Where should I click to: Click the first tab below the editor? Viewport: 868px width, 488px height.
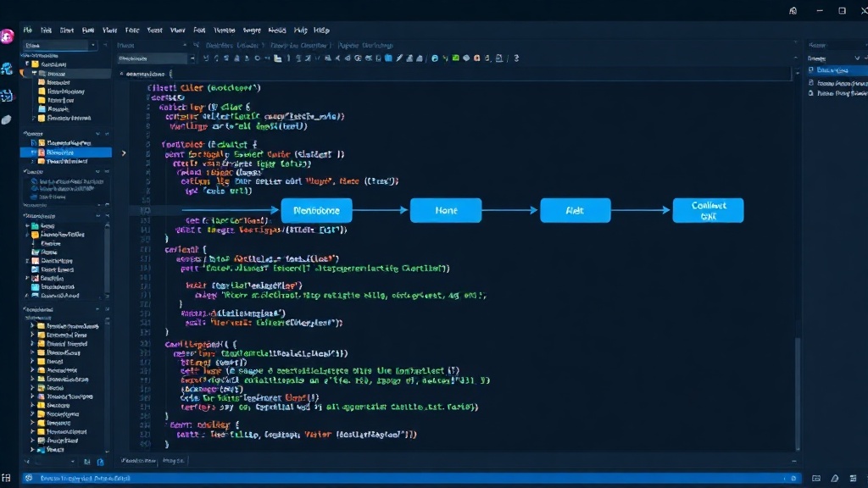[x=138, y=460]
